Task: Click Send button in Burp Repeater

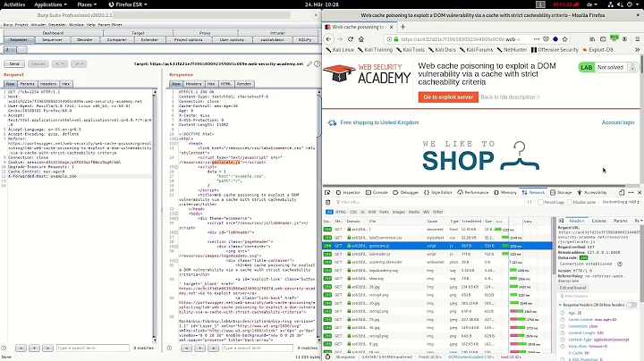Action: point(14,63)
